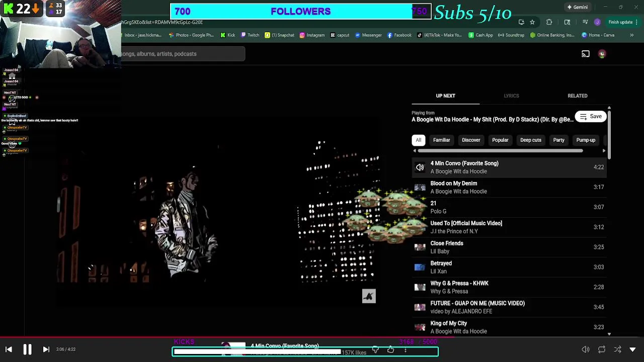This screenshot has width=644, height=362.
Task: Click the queue panel scroll down arrow
Action: pyautogui.click(x=609, y=334)
